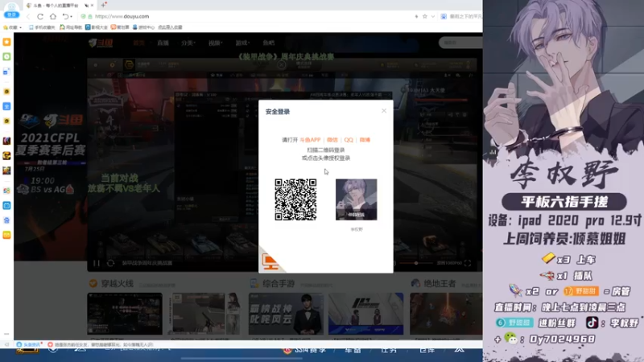The height and width of the screenshot is (362, 644).
Task: Click the 头条资讯 status bar item
Action: pyautogui.click(x=29, y=344)
